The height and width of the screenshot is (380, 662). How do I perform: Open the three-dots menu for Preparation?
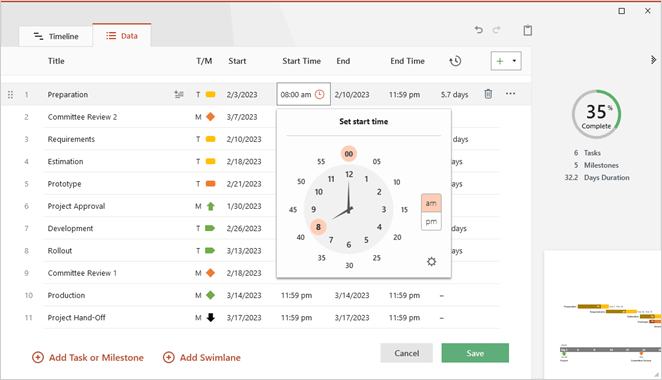pyautogui.click(x=510, y=94)
